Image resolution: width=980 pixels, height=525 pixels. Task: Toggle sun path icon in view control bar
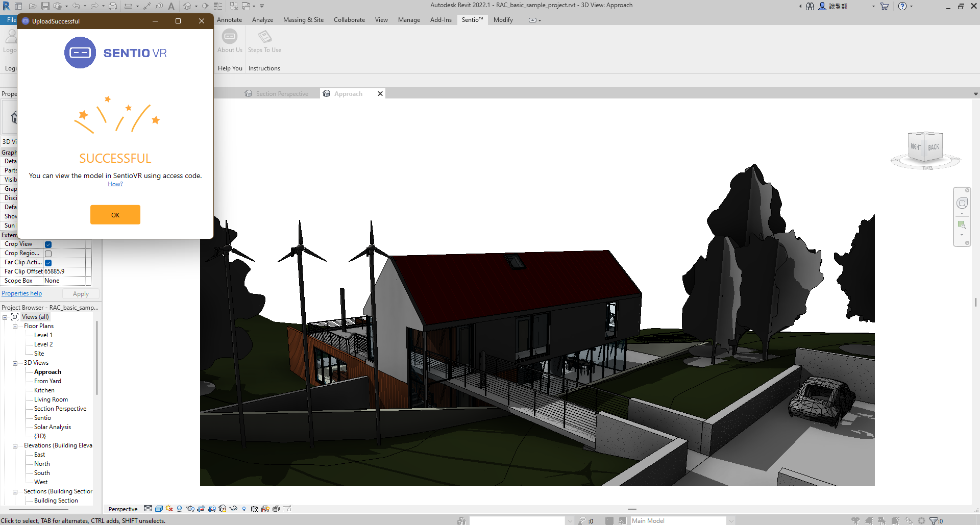tap(169, 509)
